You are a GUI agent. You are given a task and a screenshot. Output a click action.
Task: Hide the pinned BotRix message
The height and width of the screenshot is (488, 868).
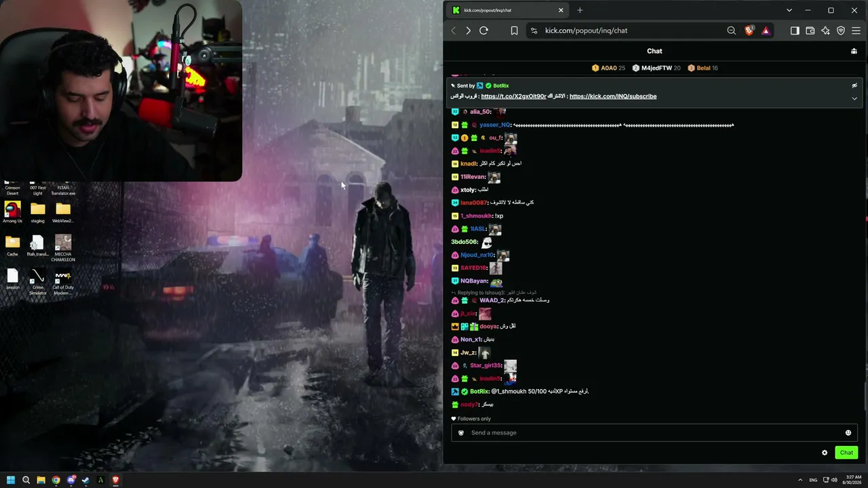coord(854,85)
